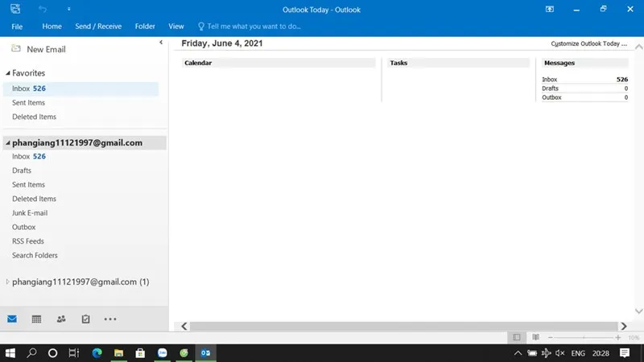The image size is (644, 362).
Task: Open Microsoft Store from taskbar
Action: 140,353
